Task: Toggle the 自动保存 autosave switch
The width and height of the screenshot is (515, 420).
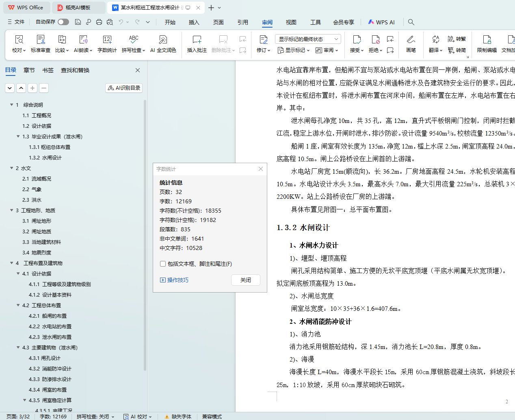Action: coord(63,22)
